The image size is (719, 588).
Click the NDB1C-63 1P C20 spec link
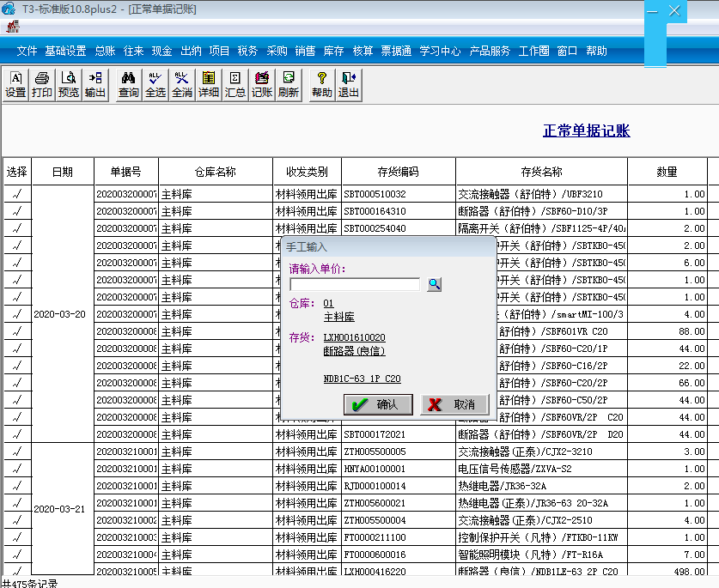[362, 379]
